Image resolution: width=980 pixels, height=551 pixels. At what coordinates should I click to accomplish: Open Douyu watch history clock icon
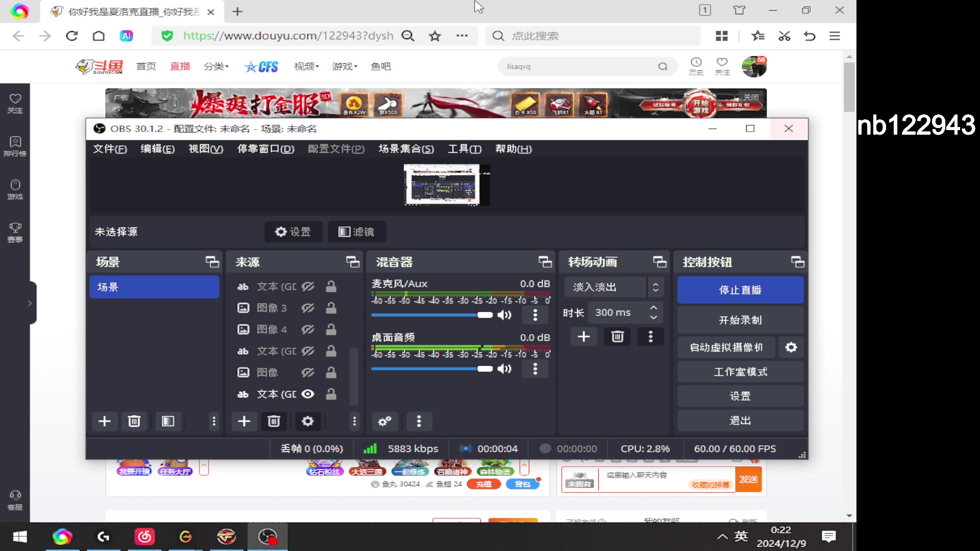click(x=696, y=66)
